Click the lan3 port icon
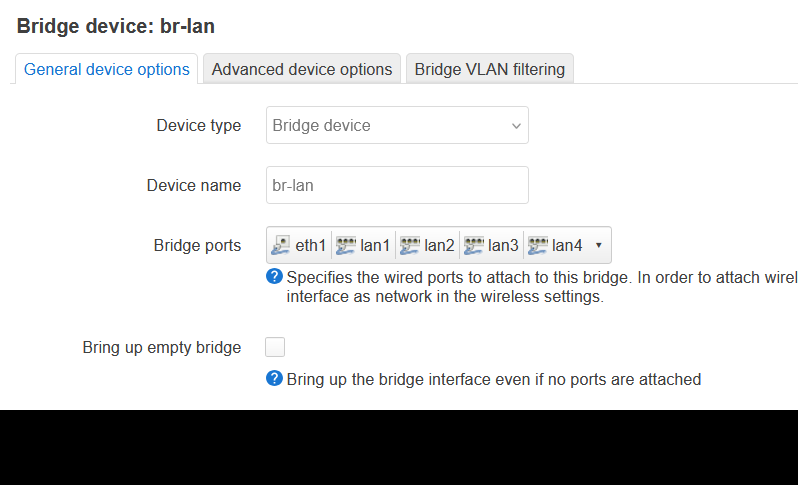This screenshot has width=798, height=485. [474, 245]
